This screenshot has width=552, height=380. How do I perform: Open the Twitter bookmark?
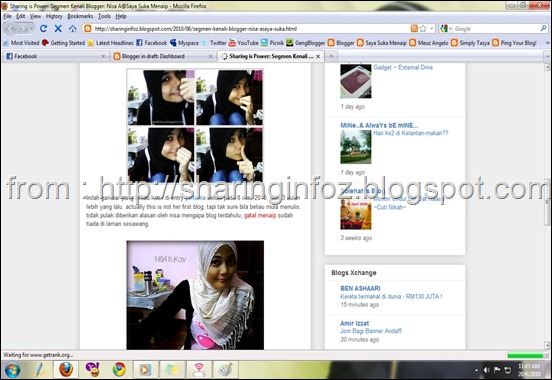coord(214,43)
